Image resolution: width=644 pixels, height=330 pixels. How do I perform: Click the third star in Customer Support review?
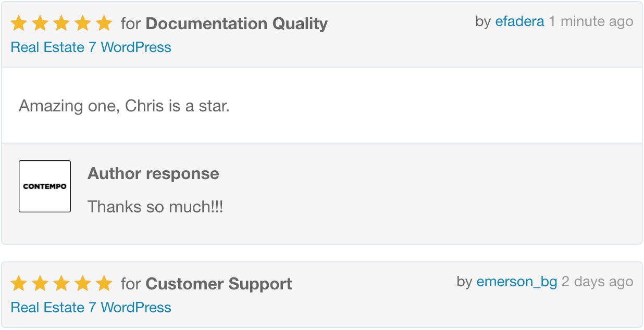point(61,284)
